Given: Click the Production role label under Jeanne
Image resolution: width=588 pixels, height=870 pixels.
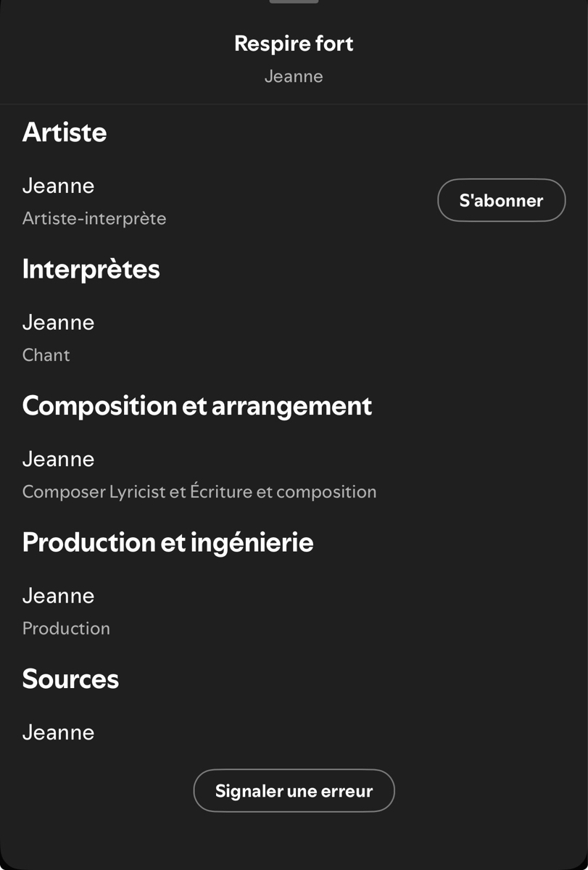Looking at the screenshot, I should click(66, 629).
